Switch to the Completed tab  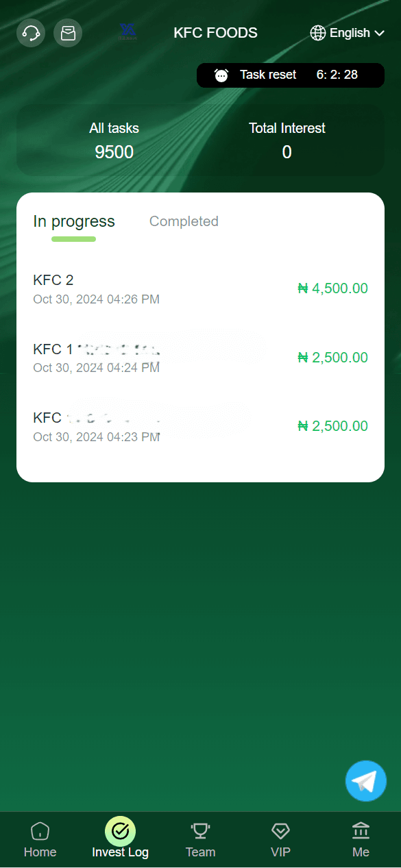pos(184,221)
